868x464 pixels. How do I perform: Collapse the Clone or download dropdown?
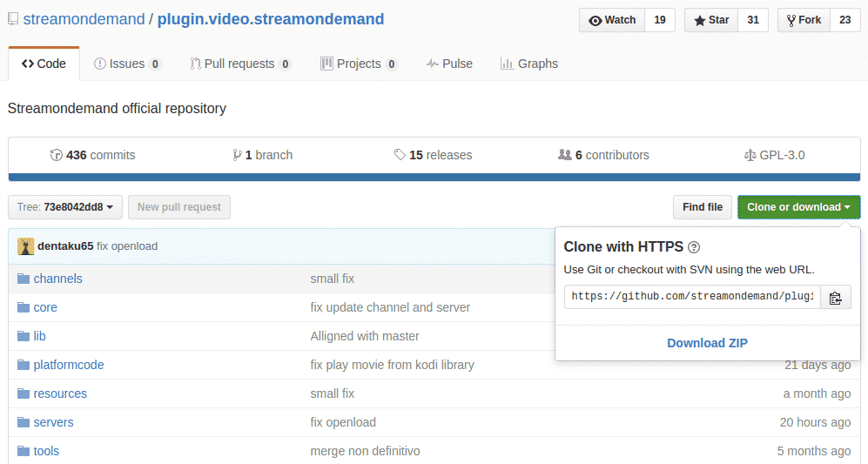(798, 207)
